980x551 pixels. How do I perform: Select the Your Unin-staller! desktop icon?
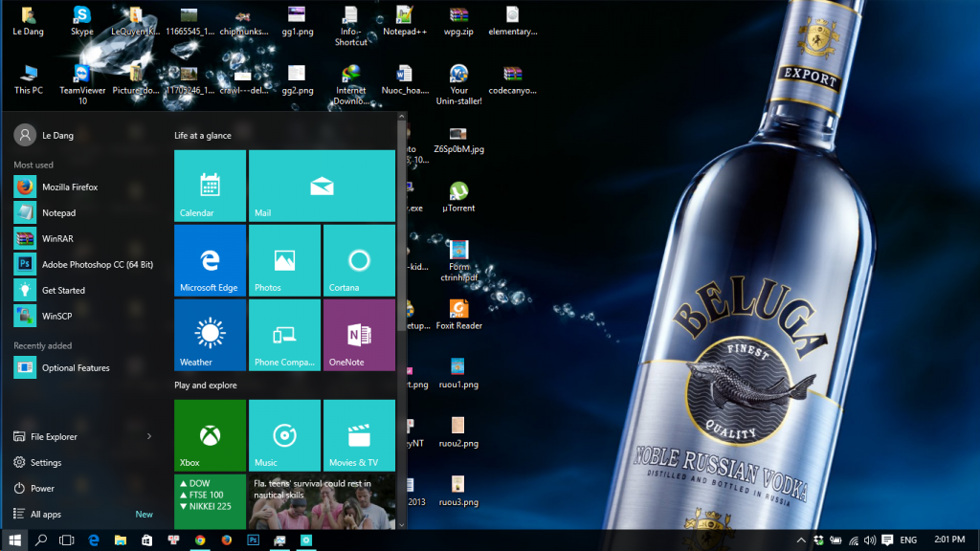458,85
